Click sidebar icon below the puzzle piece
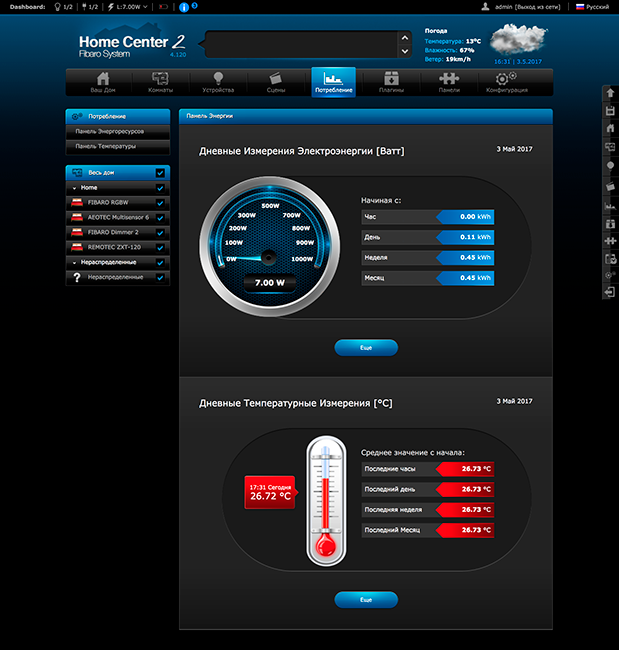 [x=610, y=259]
